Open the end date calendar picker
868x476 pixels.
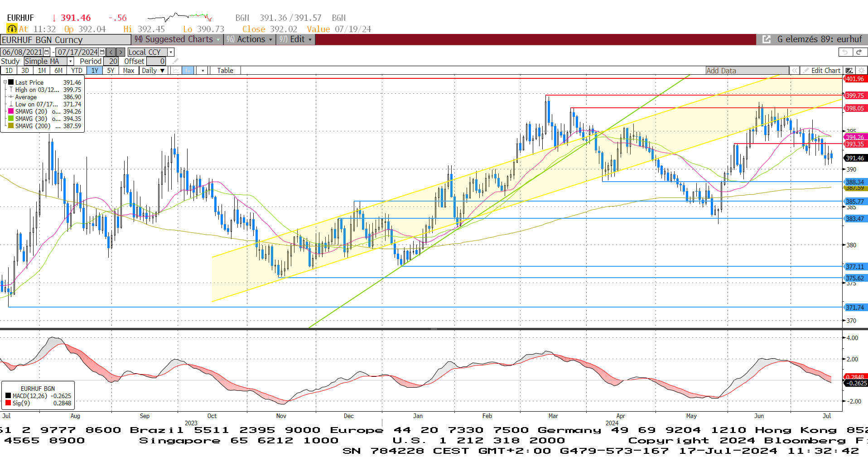coord(102,52)
